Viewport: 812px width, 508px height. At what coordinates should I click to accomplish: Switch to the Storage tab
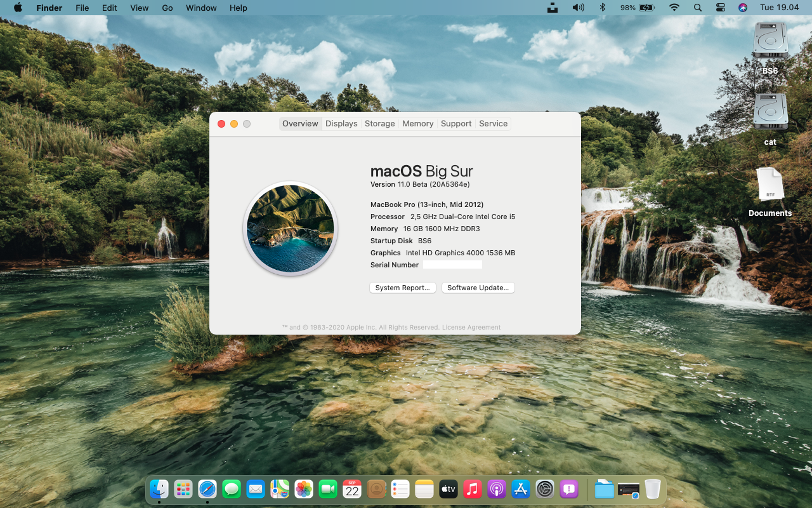click(x=380, y=124)
